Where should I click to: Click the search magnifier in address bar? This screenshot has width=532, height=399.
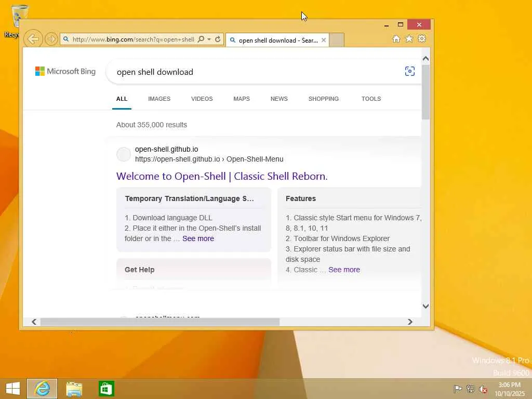click(x=201, y=39)
